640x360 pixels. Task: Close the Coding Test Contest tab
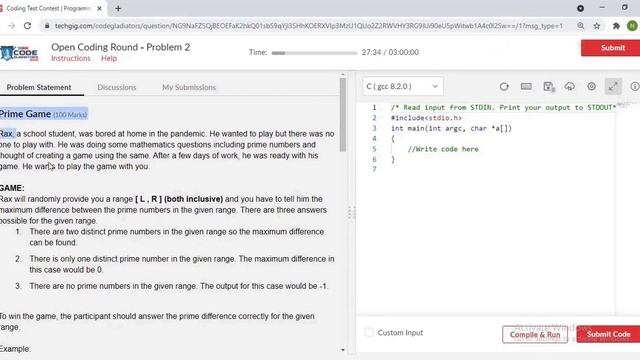click(x=99, y=8)
